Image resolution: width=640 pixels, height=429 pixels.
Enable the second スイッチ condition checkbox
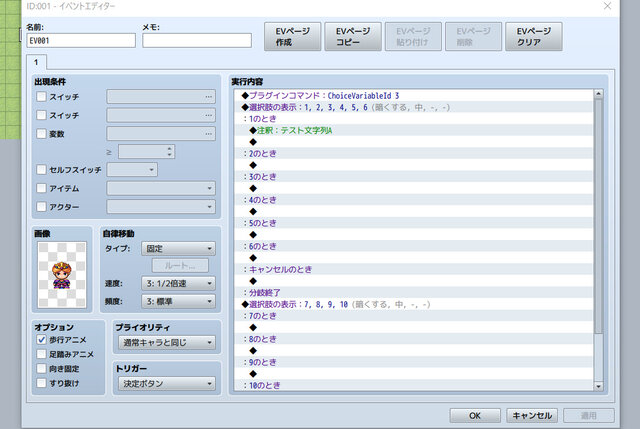[x=41, y=115]
